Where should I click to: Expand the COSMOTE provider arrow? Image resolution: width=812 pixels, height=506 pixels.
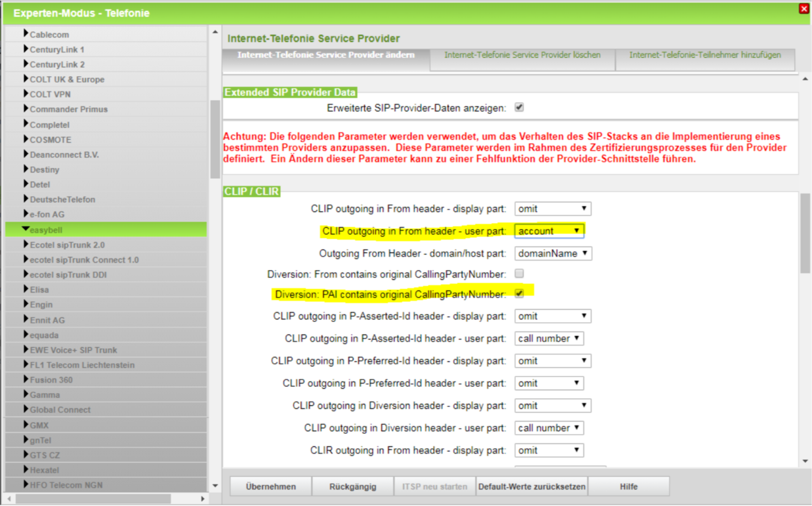(x=26, y=139)
